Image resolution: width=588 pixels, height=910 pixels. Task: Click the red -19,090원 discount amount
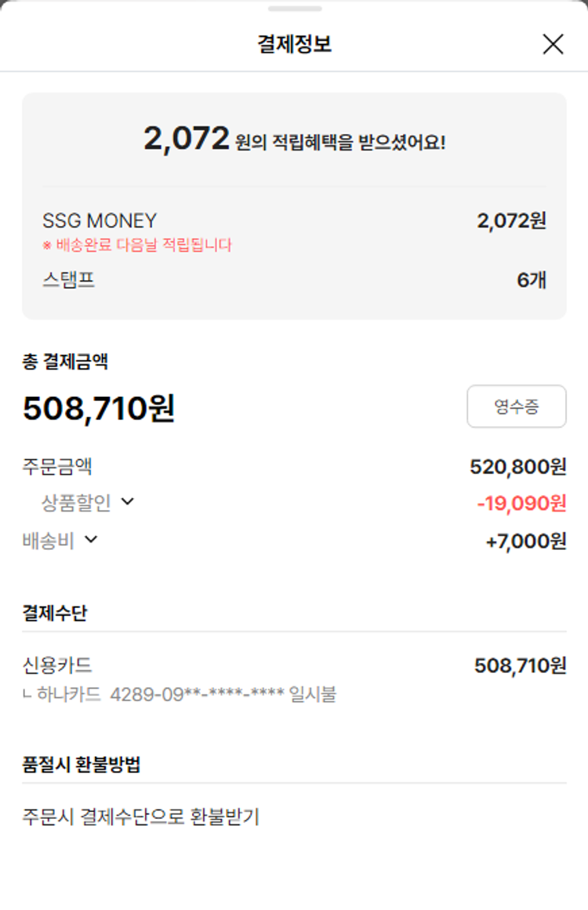pyautogui.click(x=521, y=503)
